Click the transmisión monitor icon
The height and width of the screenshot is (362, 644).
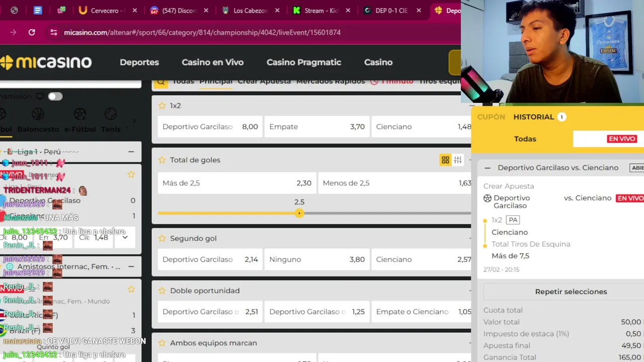tap(40, 96)
